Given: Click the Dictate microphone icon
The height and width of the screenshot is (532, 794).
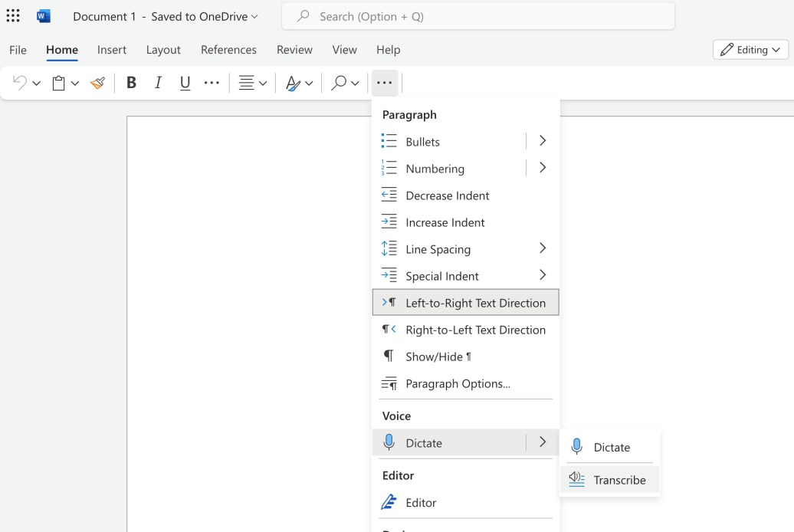Looking at the screenshot, I should point(389,442).
